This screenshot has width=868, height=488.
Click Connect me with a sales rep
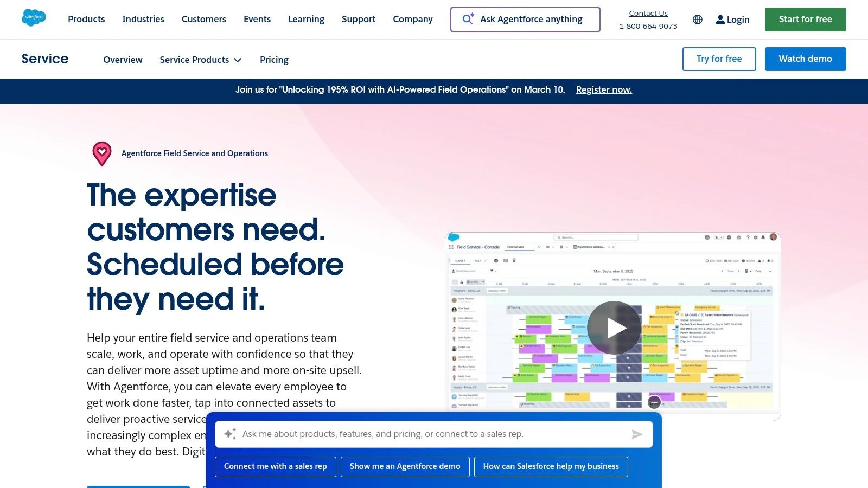pyautogui.click(x=275, y=466)
